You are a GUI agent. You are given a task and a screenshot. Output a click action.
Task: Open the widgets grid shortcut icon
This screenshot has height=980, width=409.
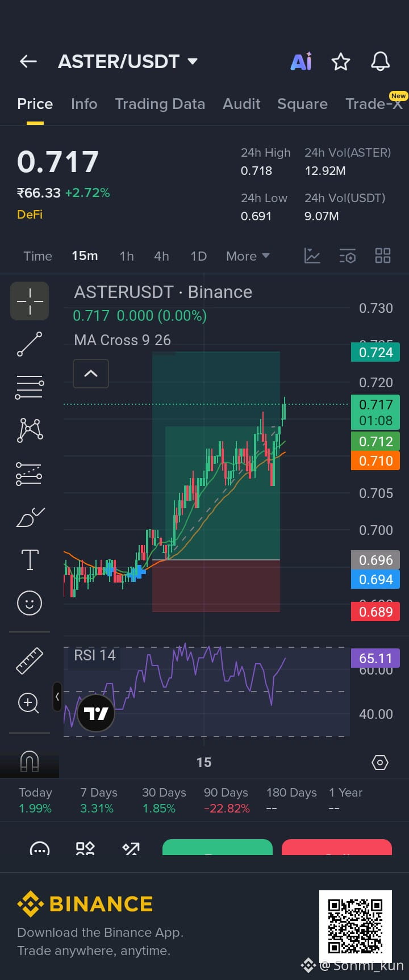(x=85, y=848)
